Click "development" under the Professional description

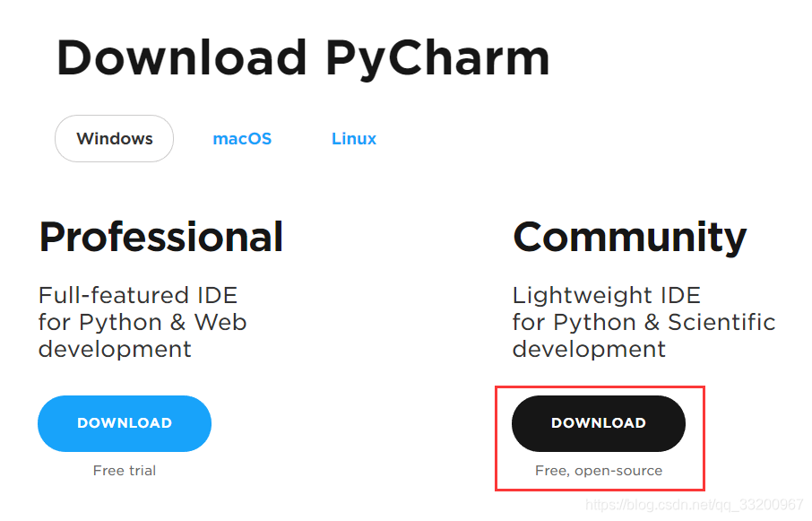pyautogui.click(x=115, y=349)
